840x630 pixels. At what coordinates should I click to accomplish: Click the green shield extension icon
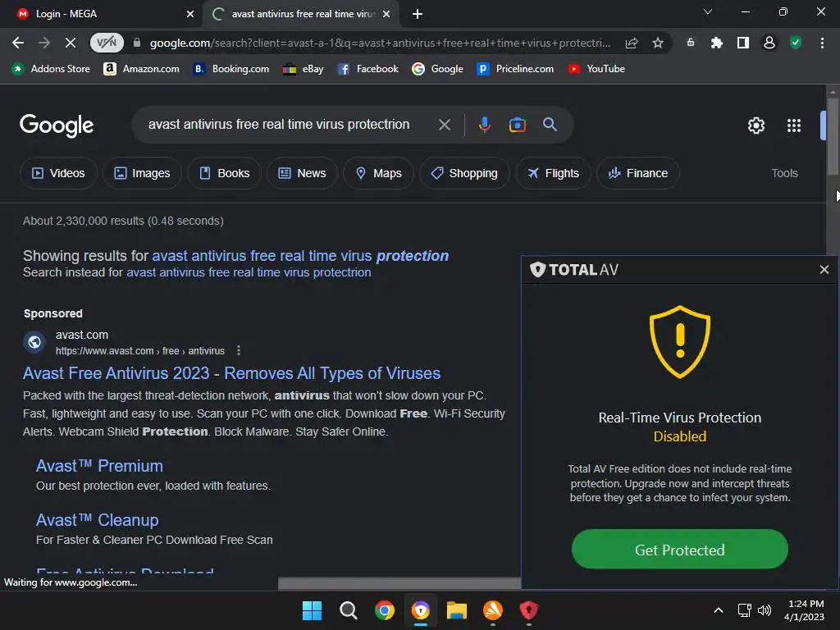click(x=796, y=43)
